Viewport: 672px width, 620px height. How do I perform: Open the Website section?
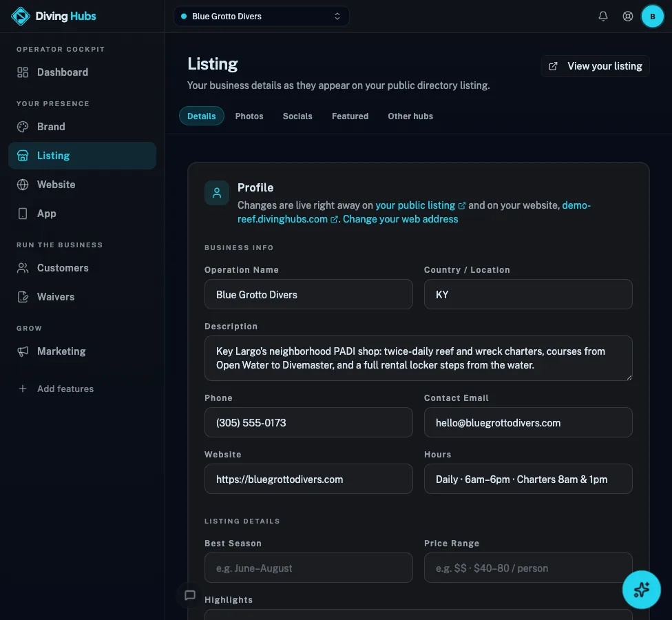click(83, 185)
